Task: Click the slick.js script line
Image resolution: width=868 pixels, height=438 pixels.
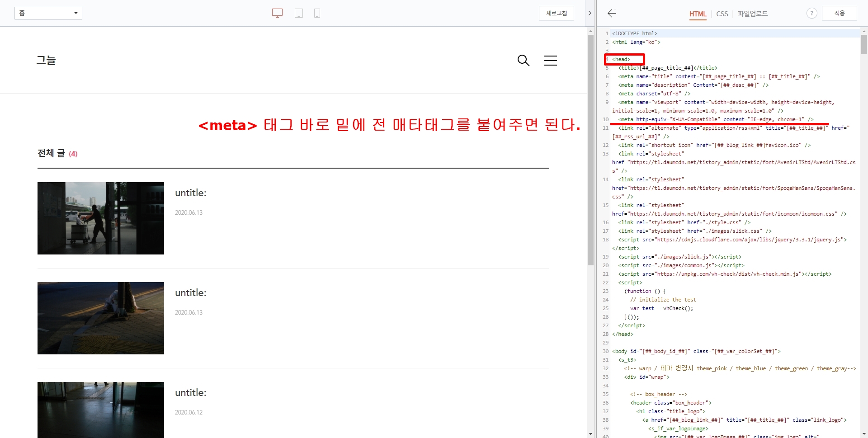Action: pos(680,257)
